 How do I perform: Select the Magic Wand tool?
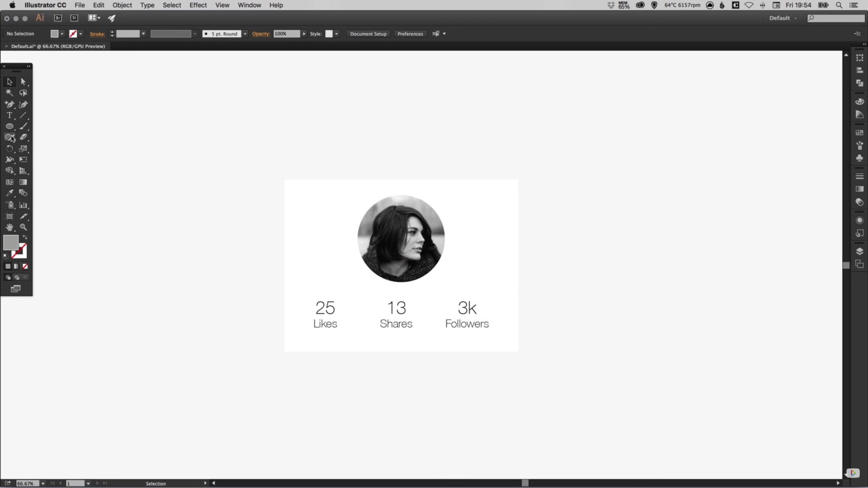click(9, 93)
